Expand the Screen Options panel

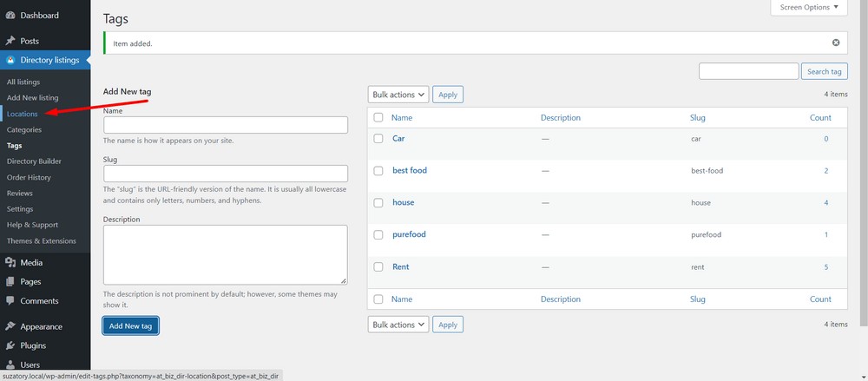(809, 7)
